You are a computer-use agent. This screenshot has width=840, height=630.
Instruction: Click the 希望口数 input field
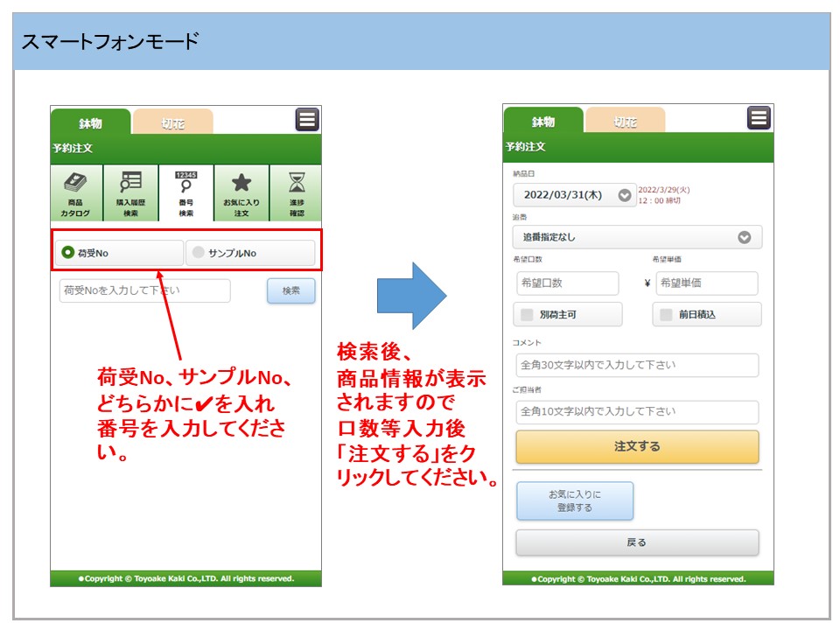click(567, 283)
